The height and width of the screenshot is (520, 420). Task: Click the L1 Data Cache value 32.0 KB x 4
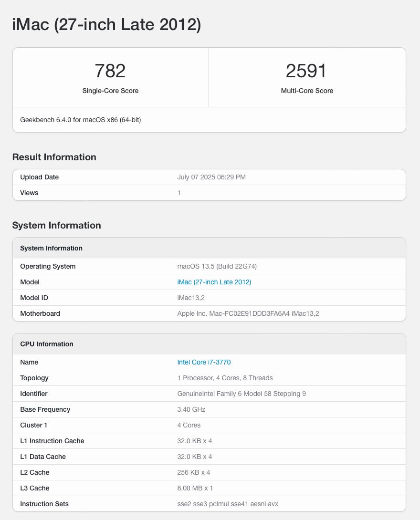pyautogui.click(x=194, y=457)
